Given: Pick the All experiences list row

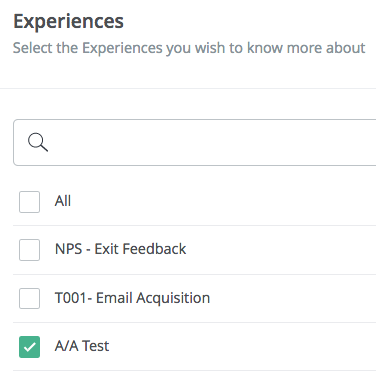Looking at the screenshot, I should (x=195, y=202).
